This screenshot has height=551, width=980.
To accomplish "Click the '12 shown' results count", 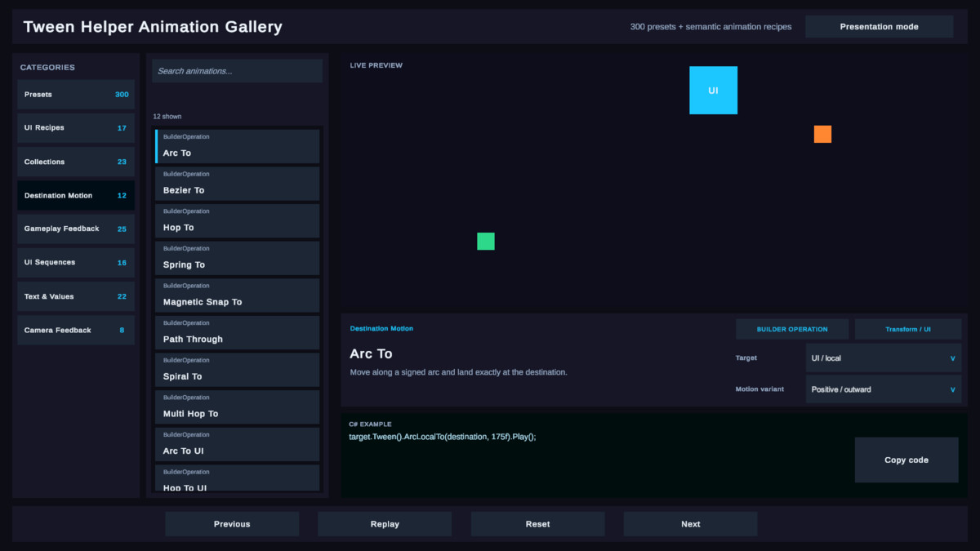I will (167, 117).
